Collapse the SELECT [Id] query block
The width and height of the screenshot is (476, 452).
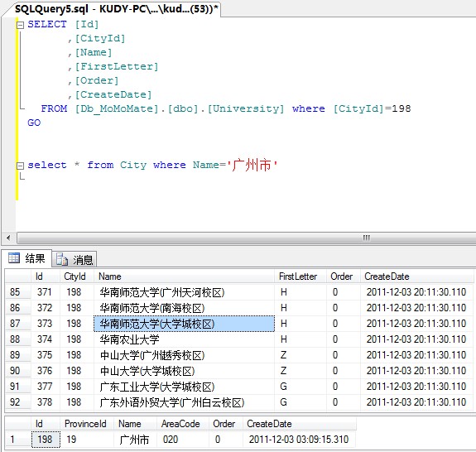click(x=20, y=25)
